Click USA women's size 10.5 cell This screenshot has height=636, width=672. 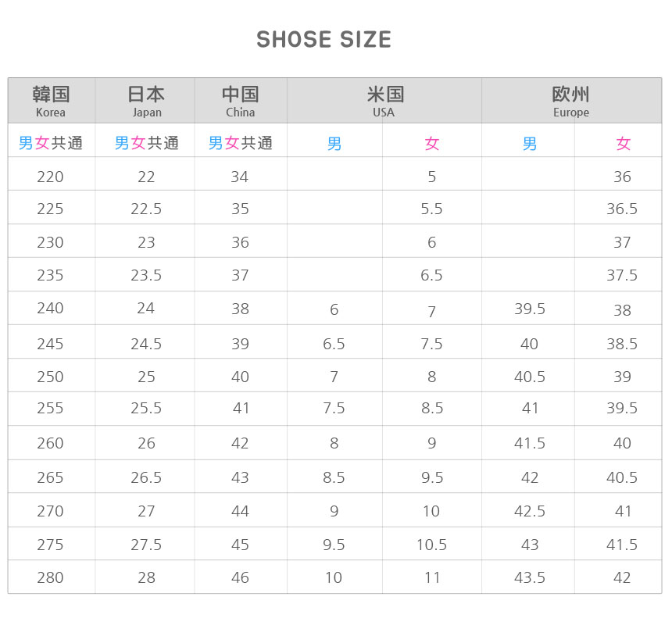coord(431,545)
